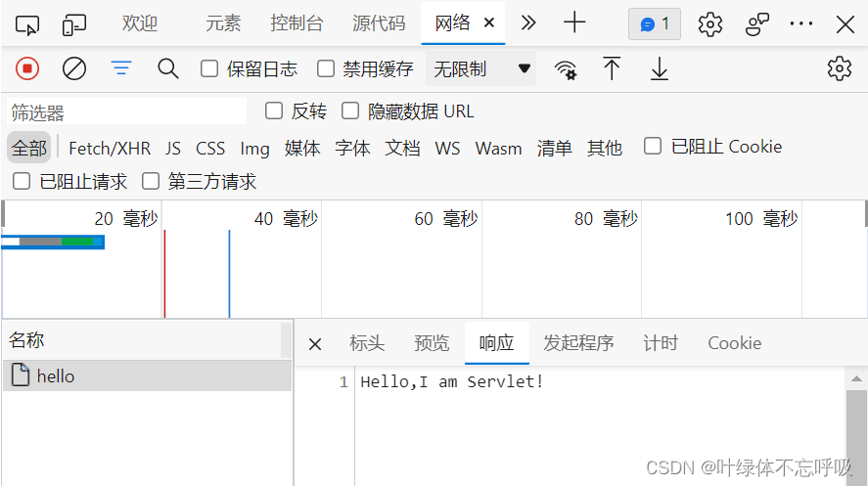Open the 源代码 tab
This screenshot has width=868, height=486.
point(379,23)
